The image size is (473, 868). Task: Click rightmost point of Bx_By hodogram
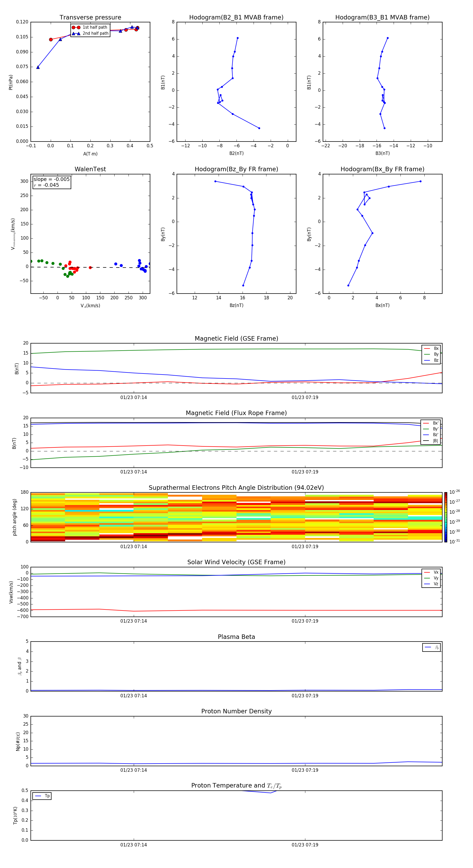(x=420, y=181)
